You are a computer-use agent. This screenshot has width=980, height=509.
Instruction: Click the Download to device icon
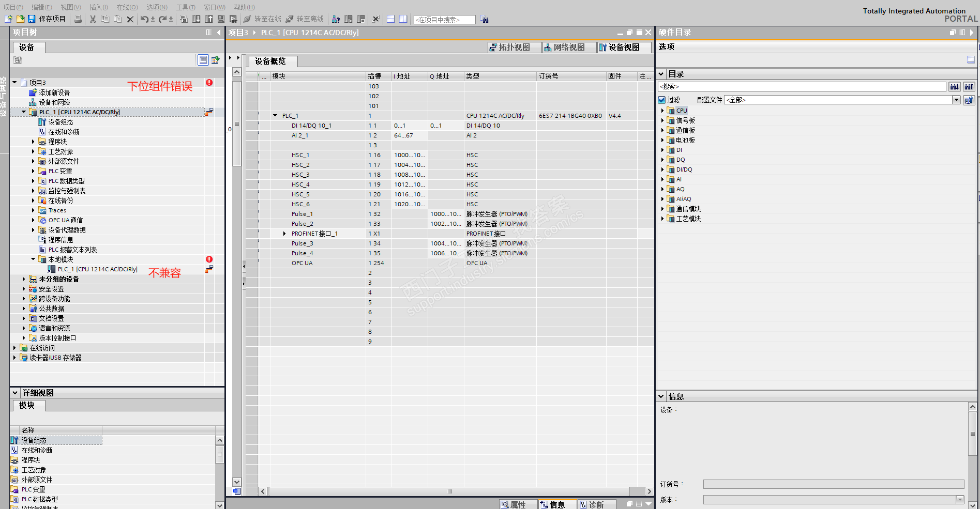coord(197,19)
